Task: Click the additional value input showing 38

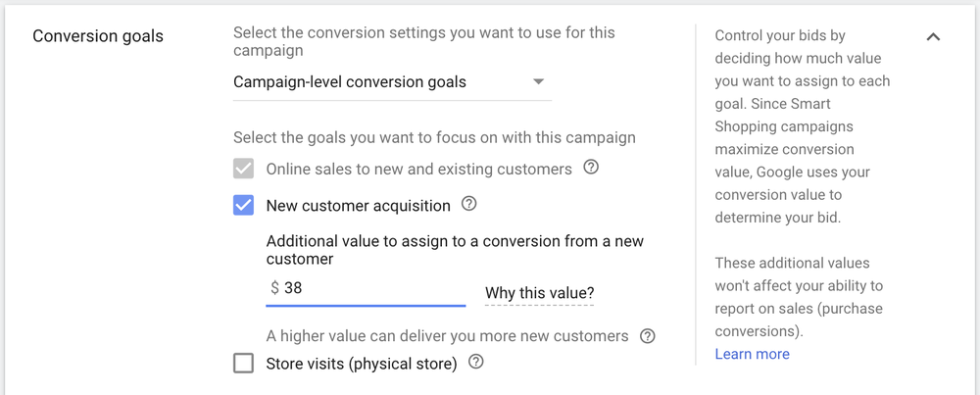Action: tap(372, 288)
